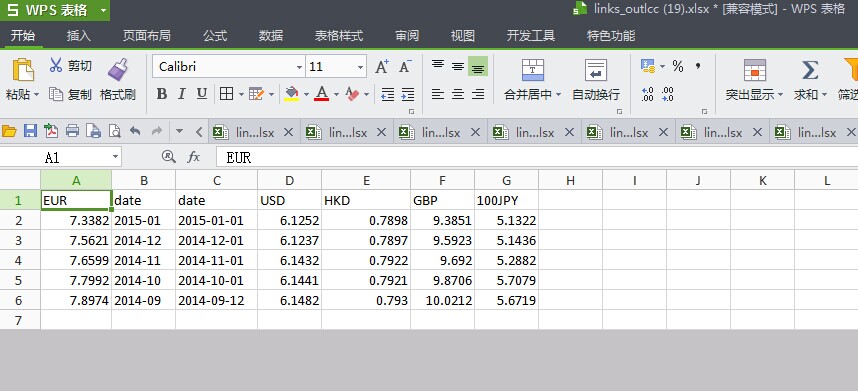The image size is (858, 391).
Task: Open print preview with the magnifier page icon
Action: 114,131
